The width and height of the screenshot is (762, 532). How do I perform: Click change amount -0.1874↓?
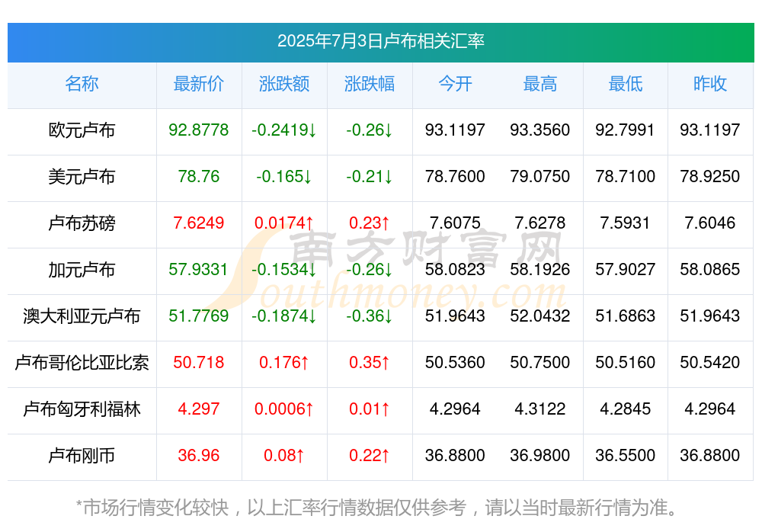[x=284, y=316]
